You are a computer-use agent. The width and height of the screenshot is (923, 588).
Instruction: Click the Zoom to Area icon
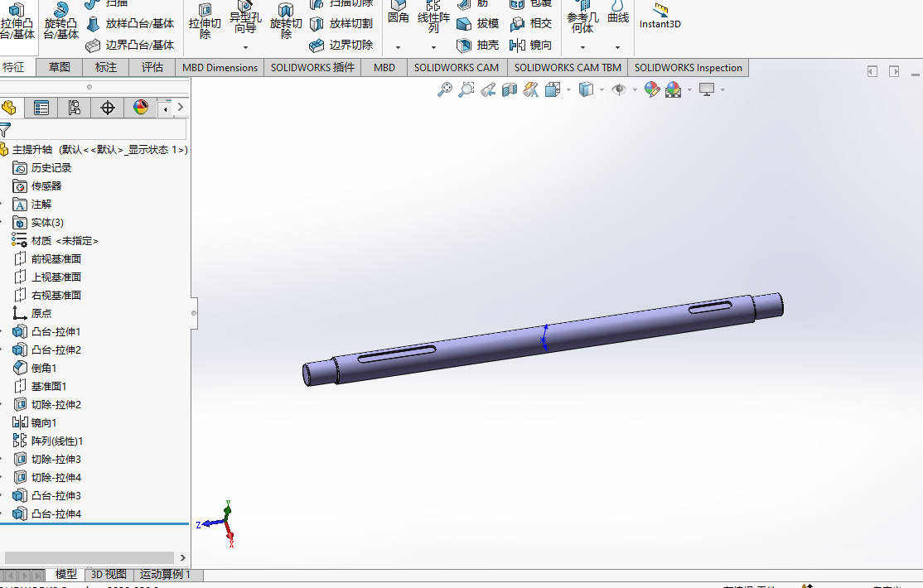[466, 89]
